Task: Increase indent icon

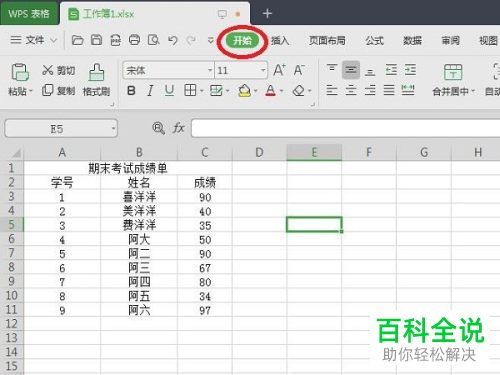Action: 410,70
